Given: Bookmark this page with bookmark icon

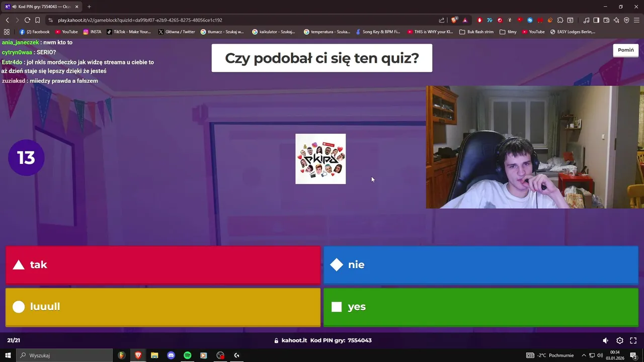Looking at the screenshot, I should click(x=37, y=20).
